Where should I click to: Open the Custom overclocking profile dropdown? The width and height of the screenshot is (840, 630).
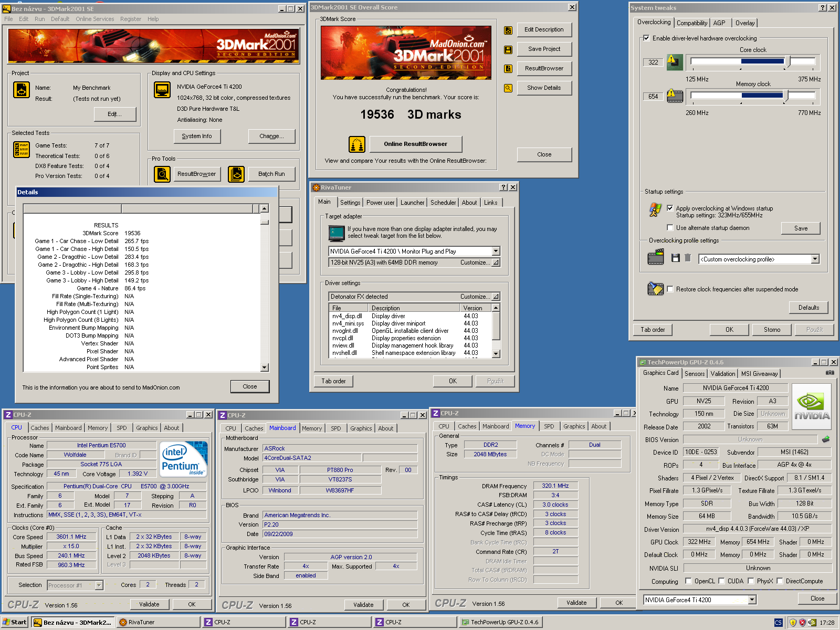click(815, 259)
